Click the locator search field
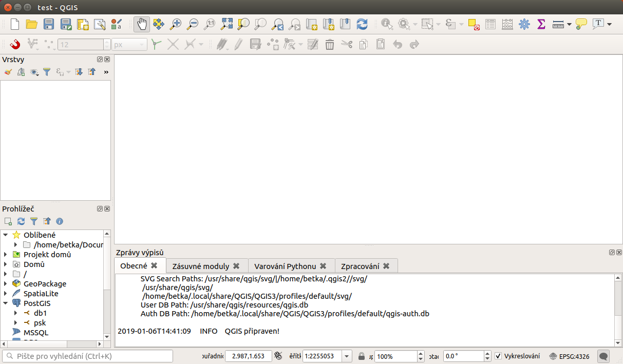Viewport: 623px width, 364px height. click(x=87, y=356)
